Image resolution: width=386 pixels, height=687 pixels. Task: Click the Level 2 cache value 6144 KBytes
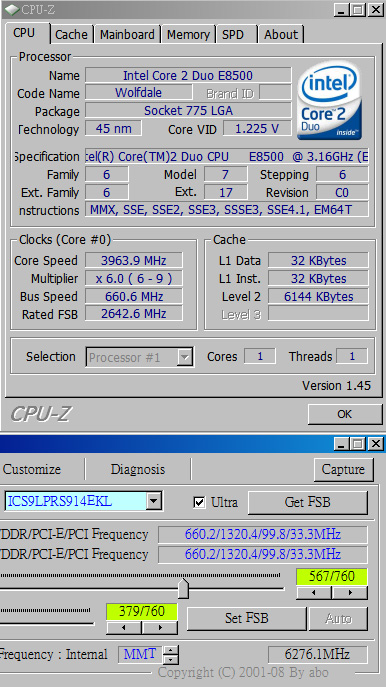(318, 297)
